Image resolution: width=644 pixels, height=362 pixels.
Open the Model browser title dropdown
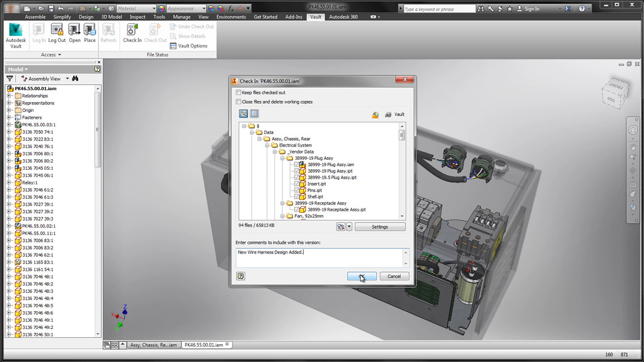(x=18, y=69)
